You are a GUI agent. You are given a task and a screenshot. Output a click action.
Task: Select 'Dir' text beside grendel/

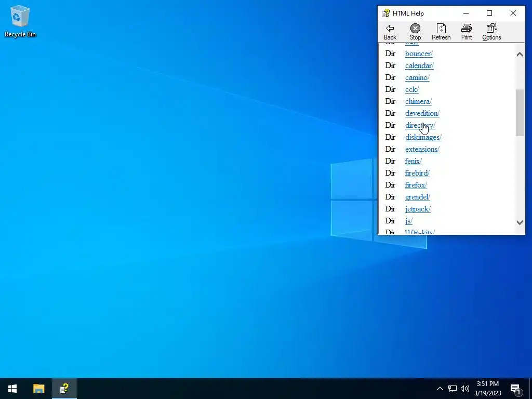[x=390, y=197]
